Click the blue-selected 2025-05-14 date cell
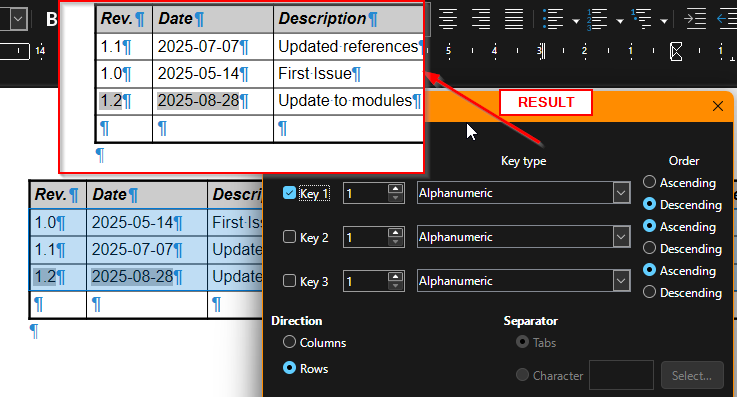The height and width of the screenshot is (397, 737). click(x=147, y=222)
